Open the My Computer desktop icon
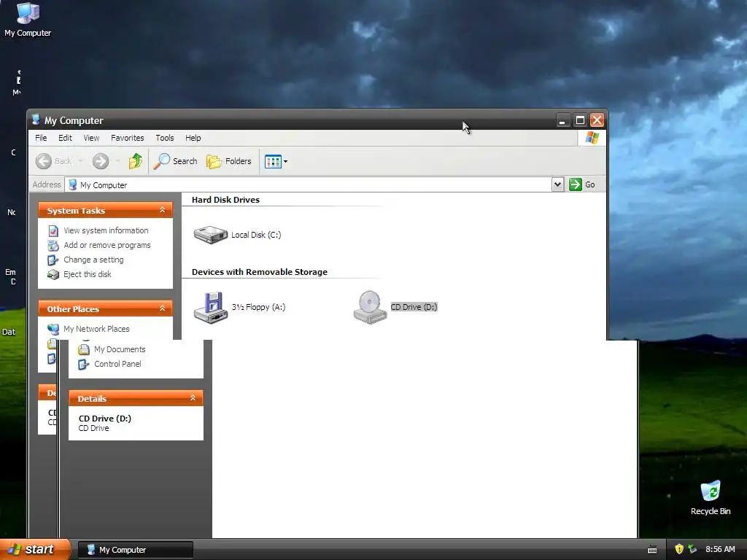The width and height of the screenshot is (747, 560). point(28,20)
